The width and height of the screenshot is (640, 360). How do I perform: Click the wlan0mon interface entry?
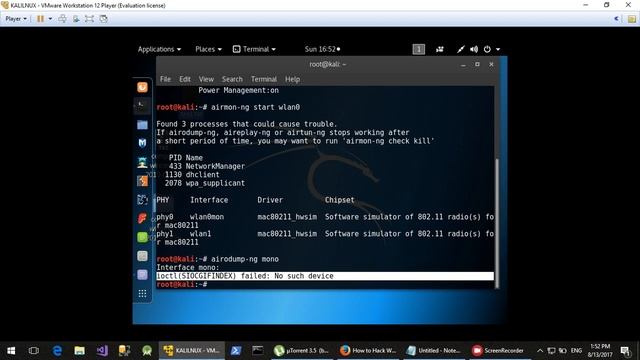click(207, 217)
